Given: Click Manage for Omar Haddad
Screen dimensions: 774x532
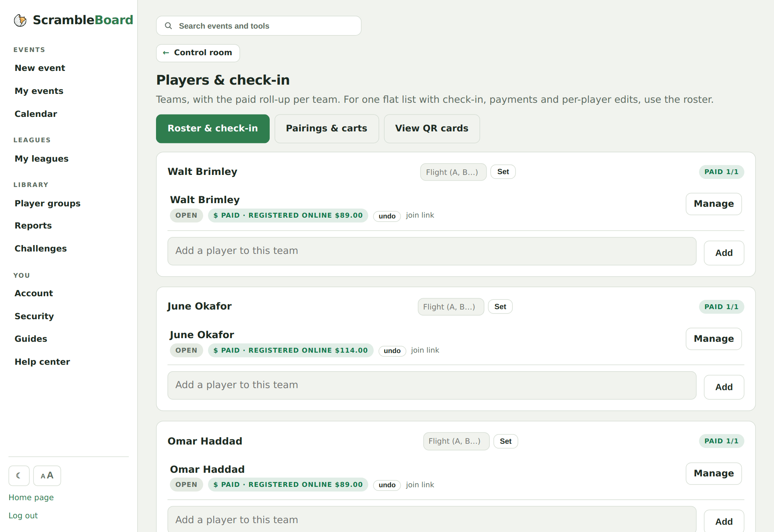Looking at the screenshot, I should 714,474.
